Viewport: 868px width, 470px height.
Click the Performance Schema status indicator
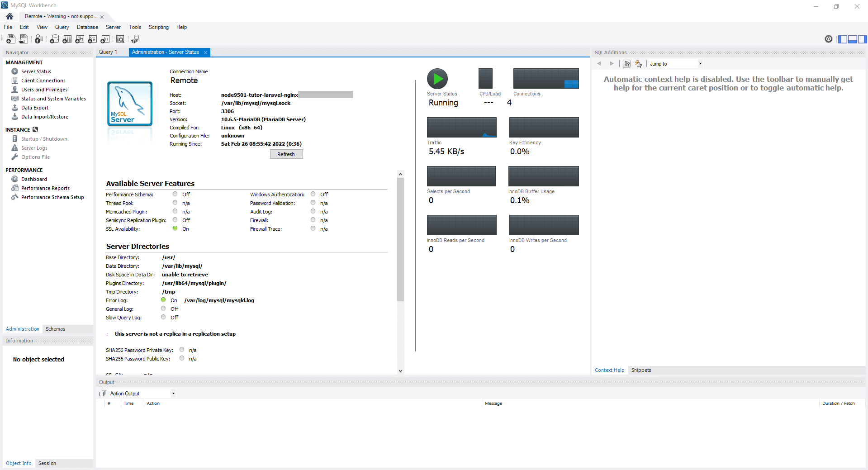point(175,194)
